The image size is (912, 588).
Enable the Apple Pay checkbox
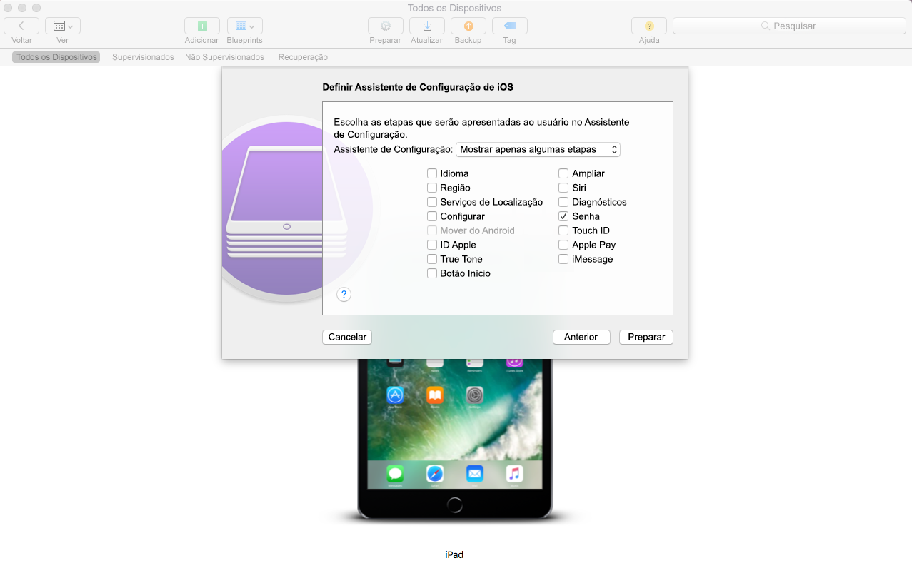pos(563,245)
